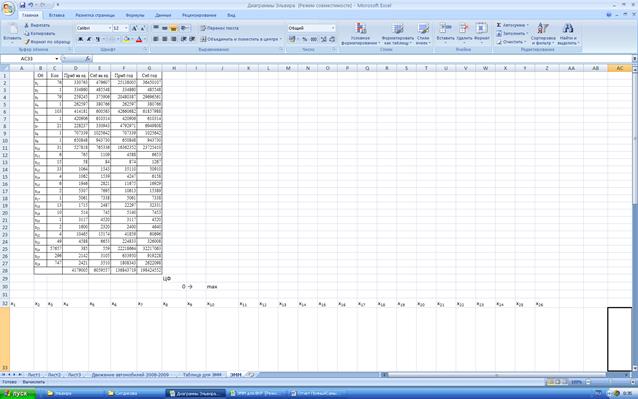Expand Объединить и поместить в центре arrow
Viewport: 638px width, 399px height.
[281, 39]
